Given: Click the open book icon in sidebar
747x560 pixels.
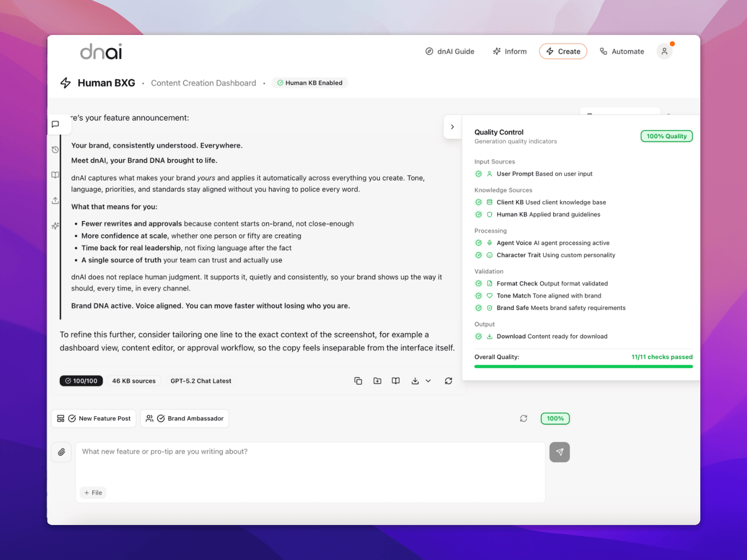Looking at the screenshot, I should 55,175.
